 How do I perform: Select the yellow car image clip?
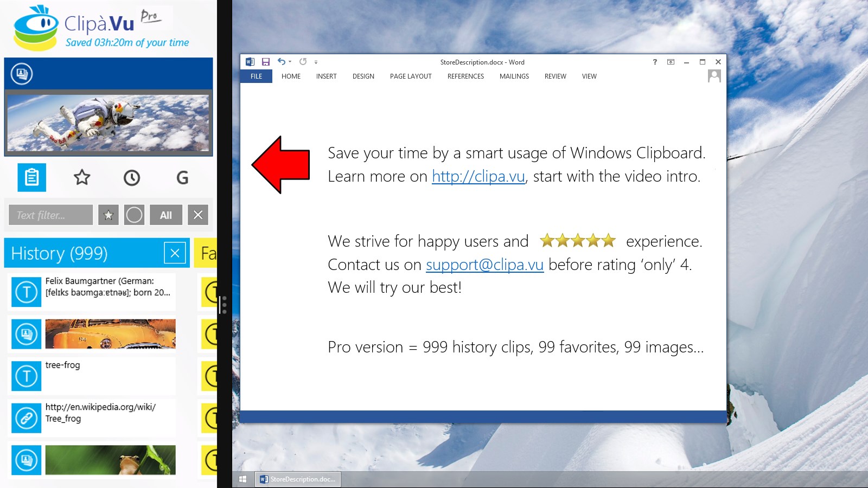click(110, 333)
